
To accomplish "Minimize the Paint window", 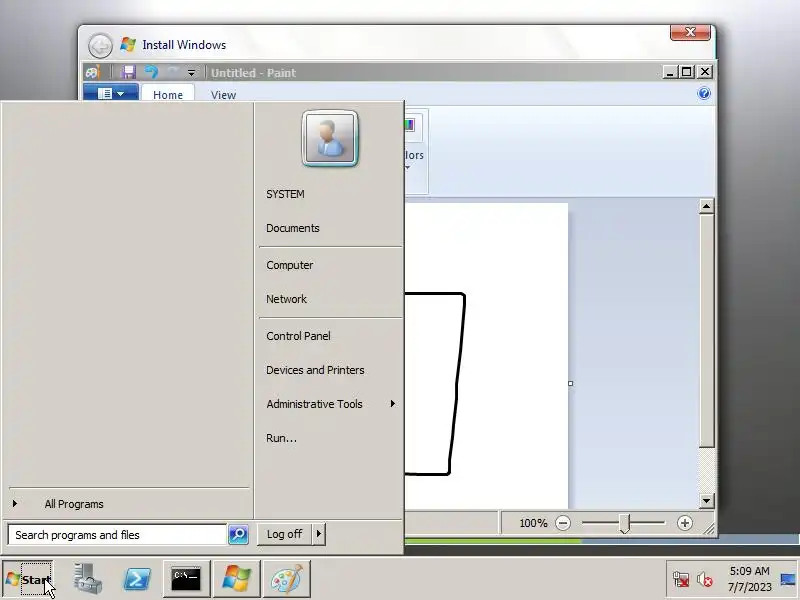I will tap(670, 72).
